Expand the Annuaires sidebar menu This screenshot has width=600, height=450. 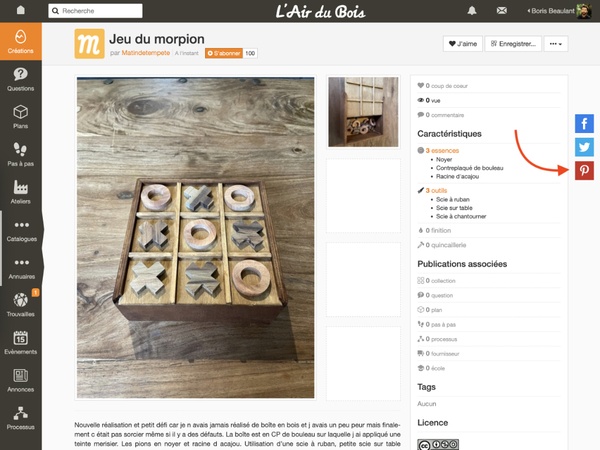[x=20, y=267]
